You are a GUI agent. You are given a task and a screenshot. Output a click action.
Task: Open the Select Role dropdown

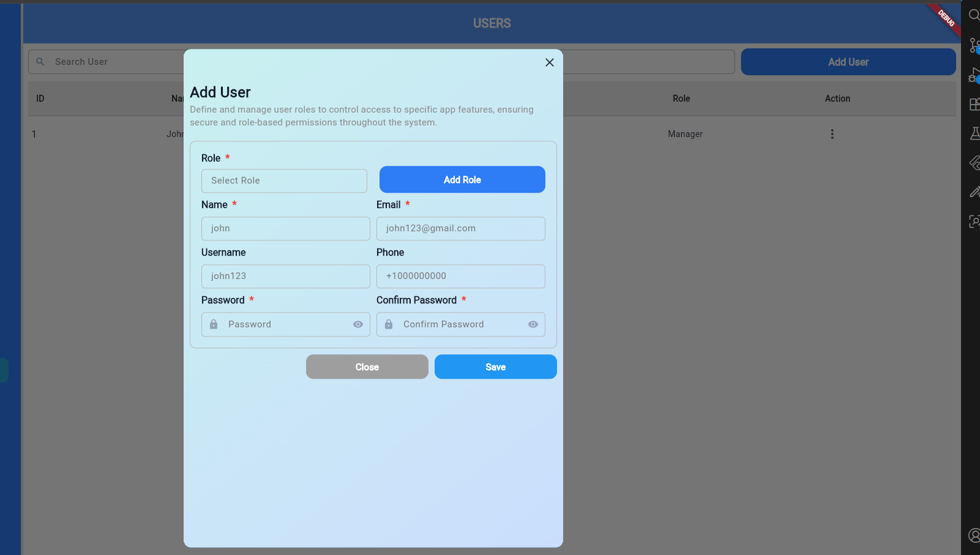[x=284, y=181]
